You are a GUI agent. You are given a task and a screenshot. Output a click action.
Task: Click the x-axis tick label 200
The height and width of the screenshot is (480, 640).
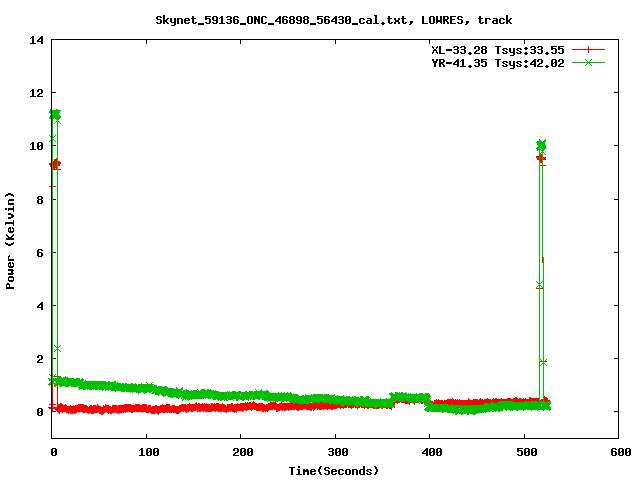[243, 452]
